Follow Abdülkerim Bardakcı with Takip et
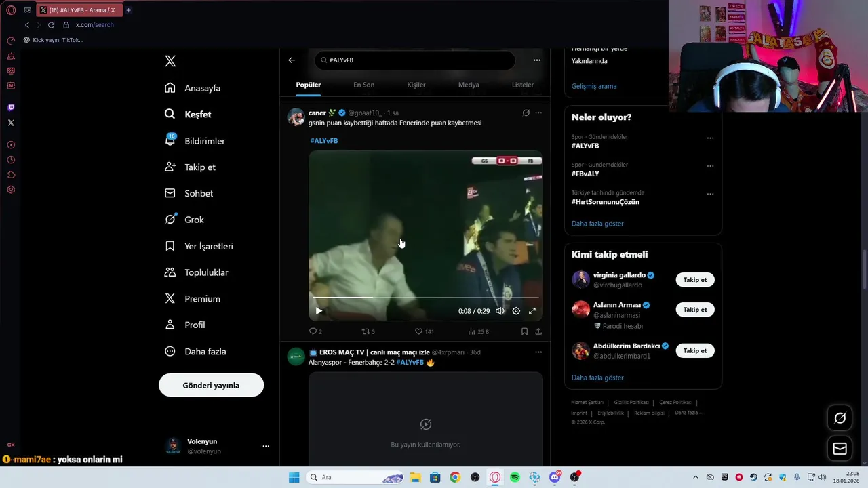Image resolution: width=868 pixels, height=488 pixels. coord(694,351)
